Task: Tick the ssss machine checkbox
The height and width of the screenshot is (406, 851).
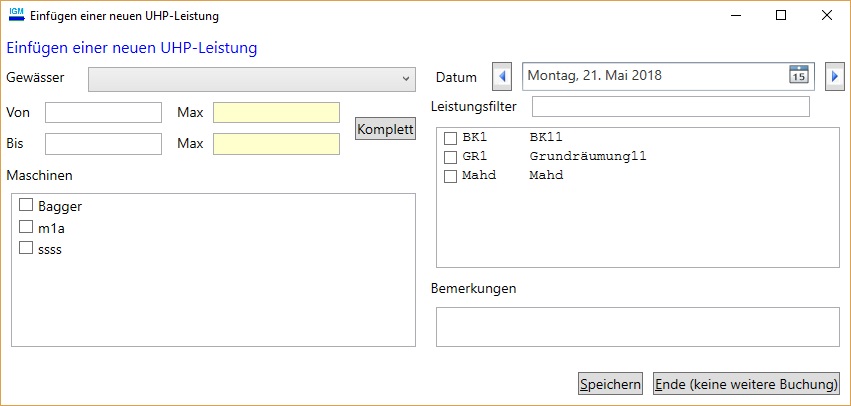Action: [x=27, y=249]
